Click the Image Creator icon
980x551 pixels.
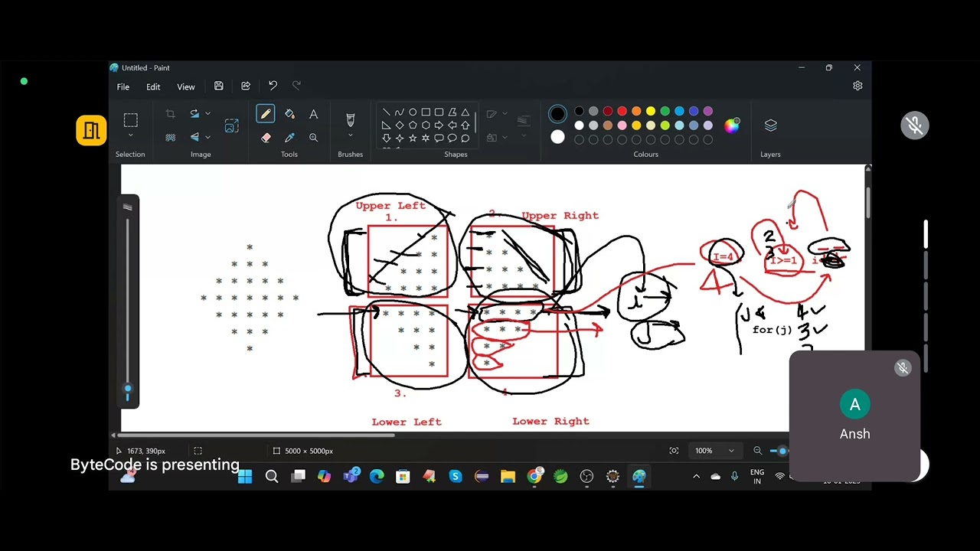(231, 126)
